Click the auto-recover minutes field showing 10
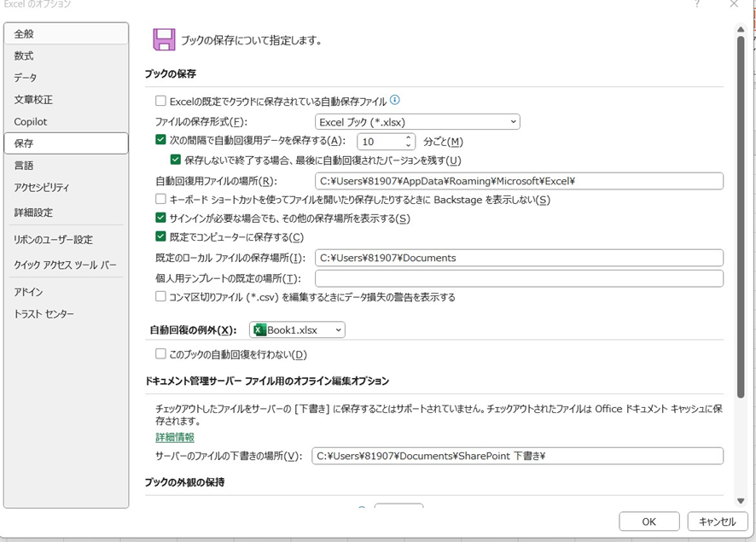The width and height of the screenshot is (756, 542). [x=381, y=142]
